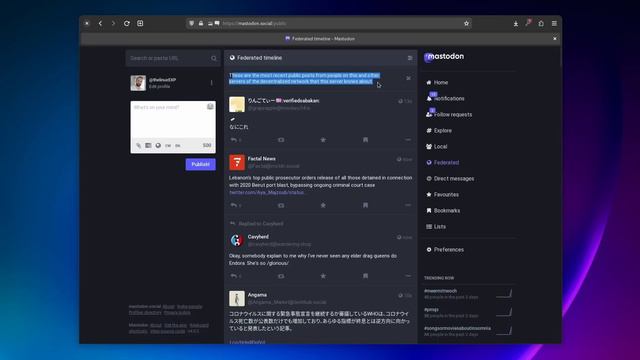
Task: Open the #songsormoviesaboutinsomnia trending hashtag
Action: click(457, 328)
